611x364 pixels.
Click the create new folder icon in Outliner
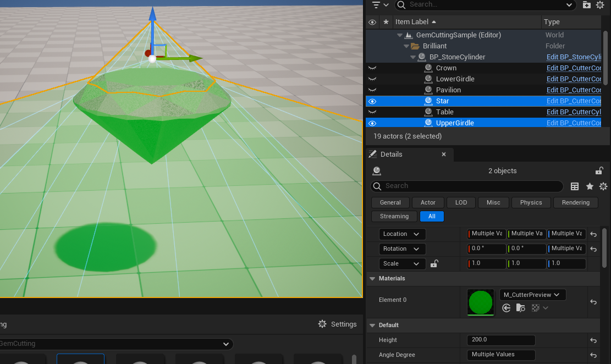point(586,5)
